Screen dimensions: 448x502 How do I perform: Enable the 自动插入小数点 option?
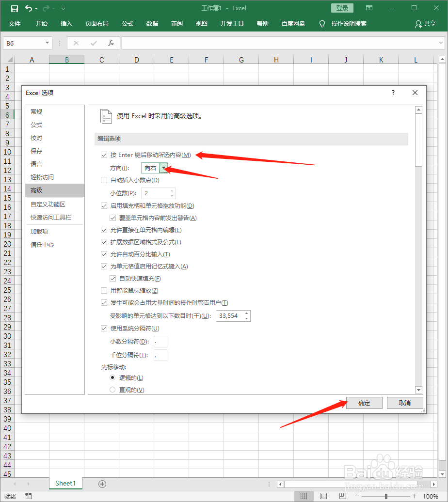(x=104, y=180)
